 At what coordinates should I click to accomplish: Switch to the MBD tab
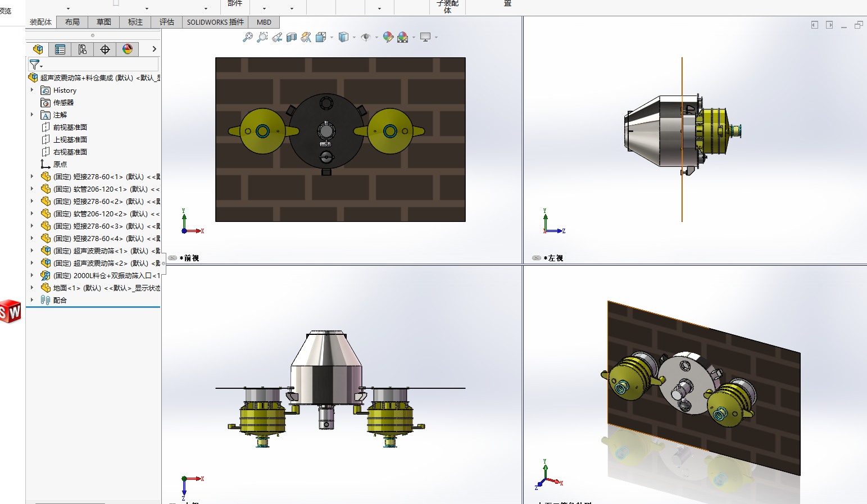[264, 22]
